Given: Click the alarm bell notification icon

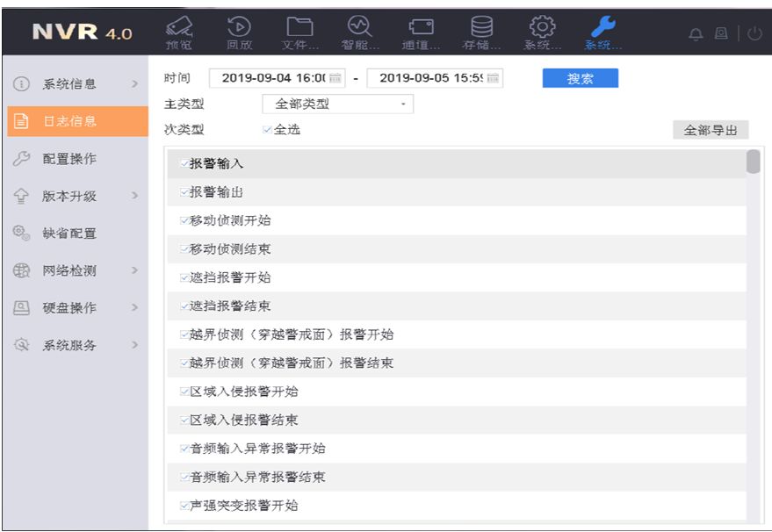Looking at the screenshot, I should [696, 33].
